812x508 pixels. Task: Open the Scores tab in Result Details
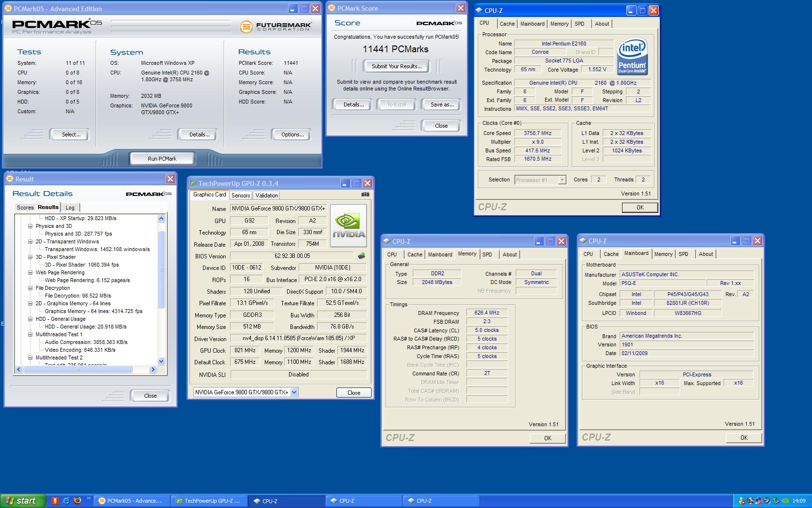point(25,208)
